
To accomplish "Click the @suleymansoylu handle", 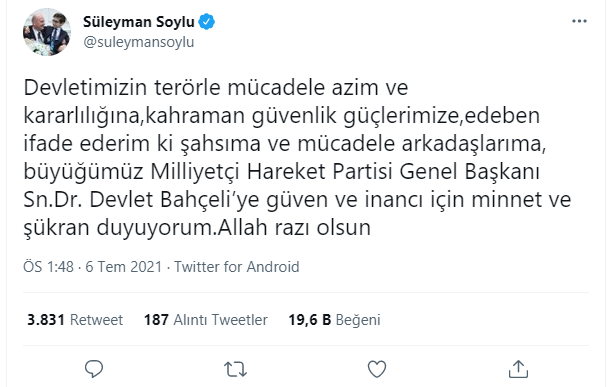I will (139, 42).
